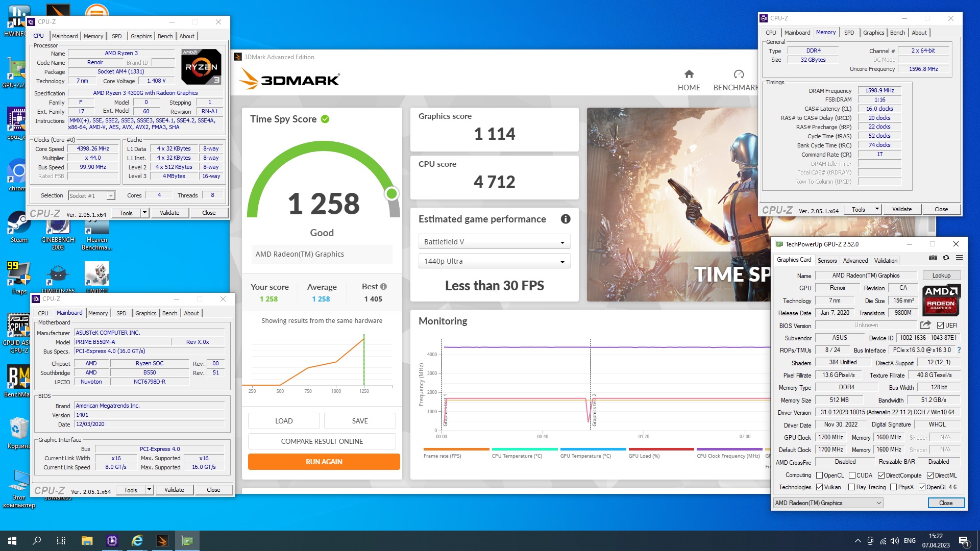Open Internet Explorer from the taskbar

click(x=137, y=541)
